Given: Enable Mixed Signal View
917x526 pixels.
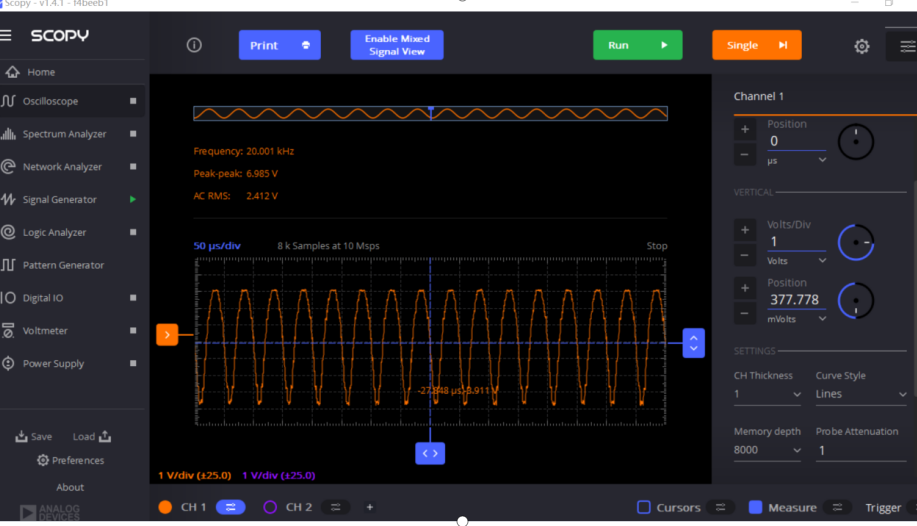Looking at the screenshot, I should tap(397, 45).
